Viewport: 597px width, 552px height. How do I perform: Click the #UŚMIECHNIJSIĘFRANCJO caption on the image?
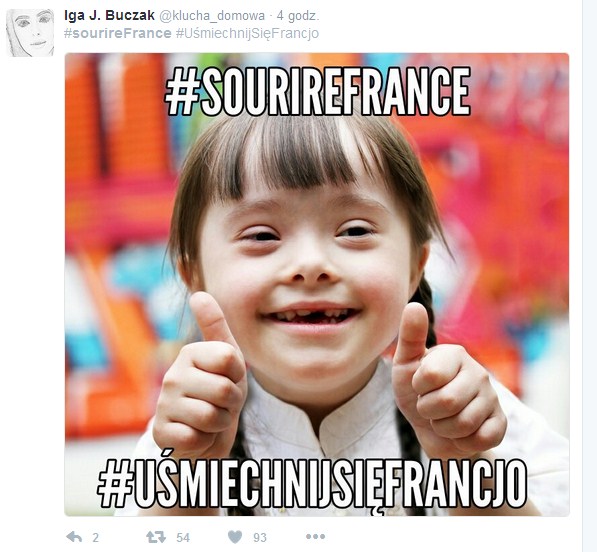point(312,484)
